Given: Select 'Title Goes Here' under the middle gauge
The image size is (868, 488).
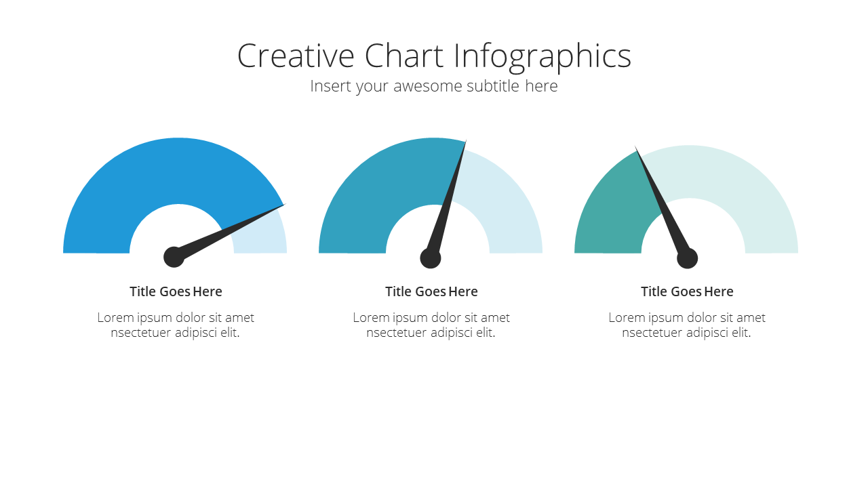Looking at the screenshot, I should (432, 291).
